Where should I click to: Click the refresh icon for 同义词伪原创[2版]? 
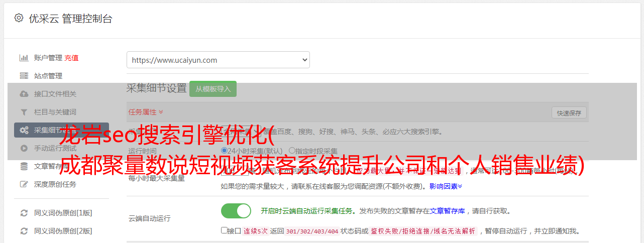24,231
